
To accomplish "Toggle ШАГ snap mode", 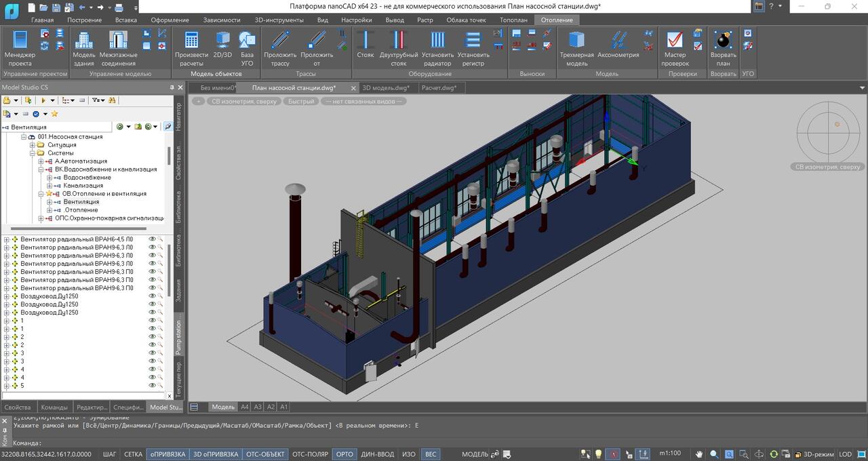I will [110, 454].
